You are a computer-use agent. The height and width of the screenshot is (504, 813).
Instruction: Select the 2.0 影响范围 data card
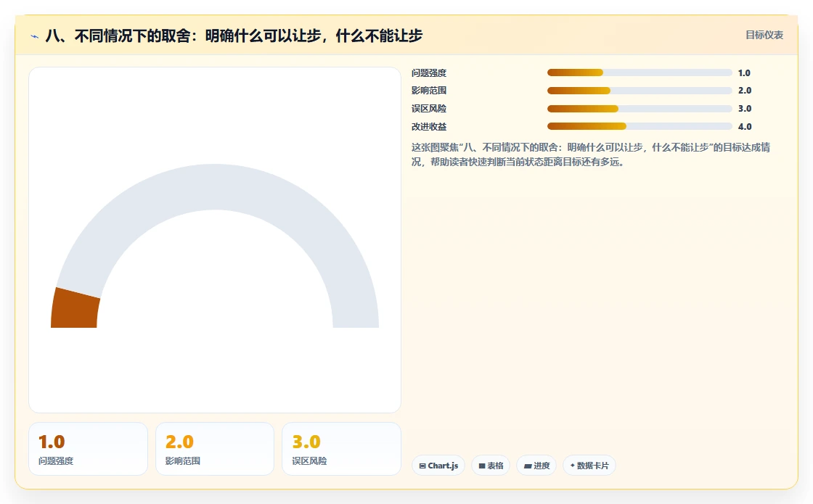tap(215, 449)
